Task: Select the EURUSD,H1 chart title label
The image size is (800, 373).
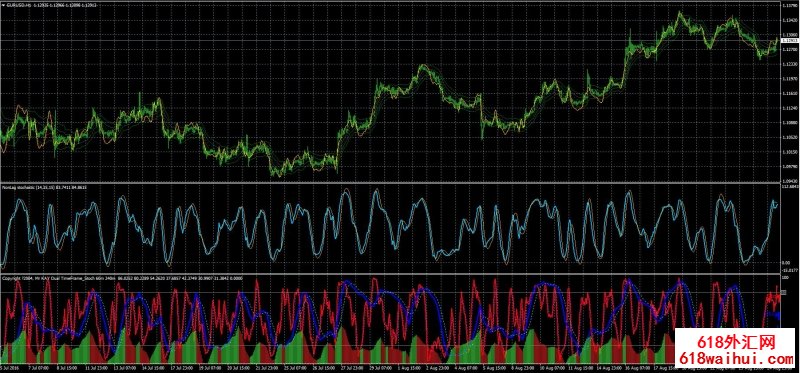Action: [16, 5]
